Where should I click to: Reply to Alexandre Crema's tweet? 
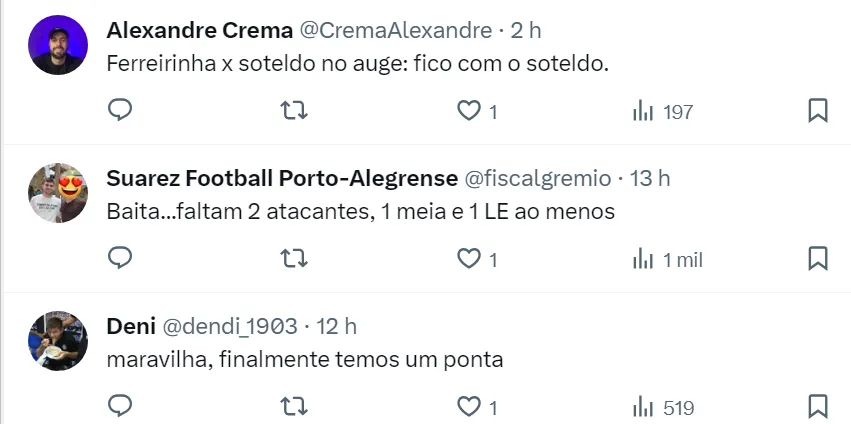coord(120,111)
